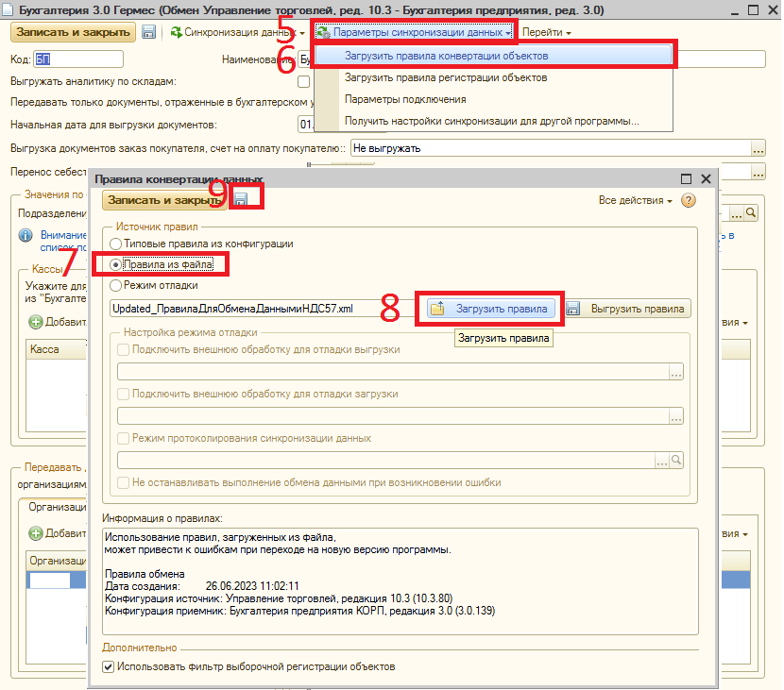Open selection button of Выгрузка документов заказ покупателя field
784x690 pixels.
758,148
